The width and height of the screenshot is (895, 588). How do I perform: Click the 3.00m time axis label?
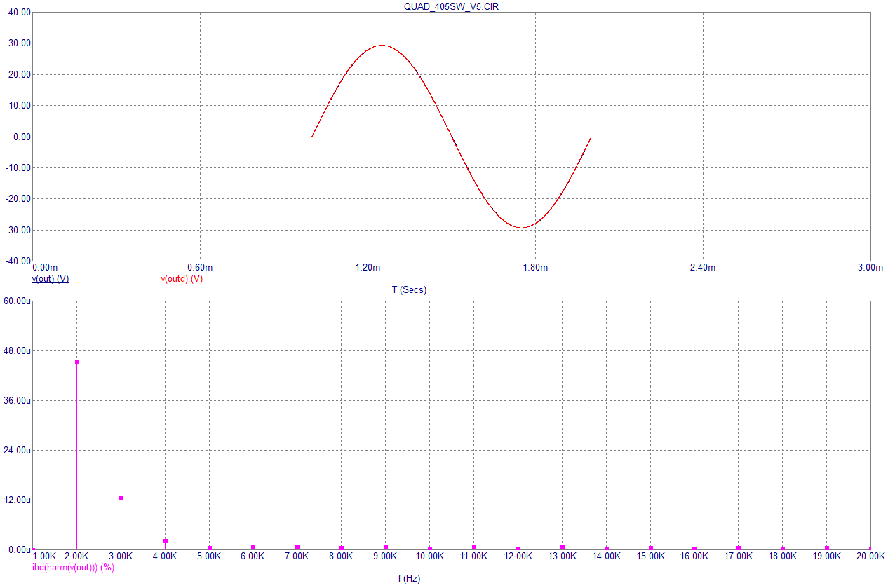870,267
